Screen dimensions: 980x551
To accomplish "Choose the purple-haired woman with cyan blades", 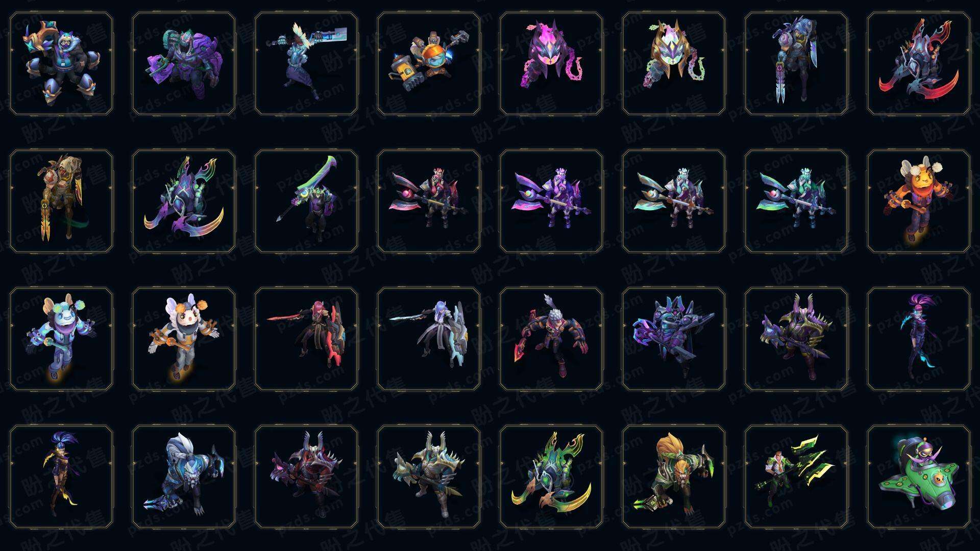I will click(x=919, y=339).
